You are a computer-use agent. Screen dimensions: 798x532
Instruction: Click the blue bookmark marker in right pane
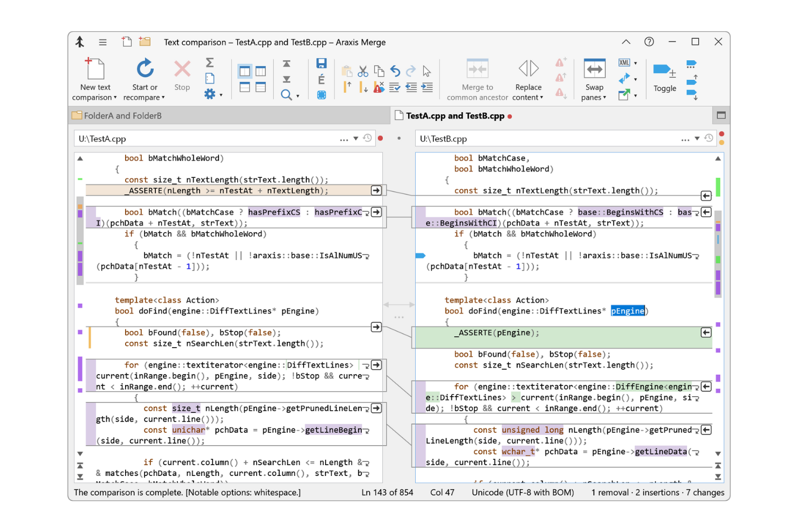point(421,255)
